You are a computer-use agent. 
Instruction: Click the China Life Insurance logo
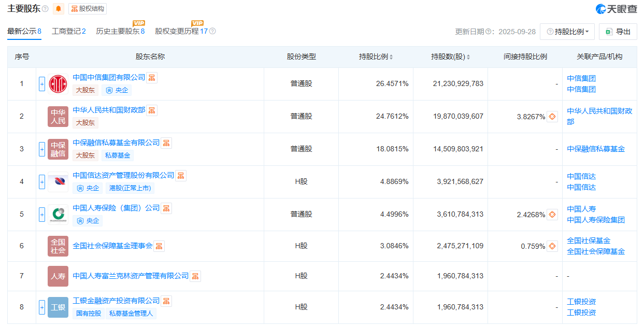click(58, 215)
